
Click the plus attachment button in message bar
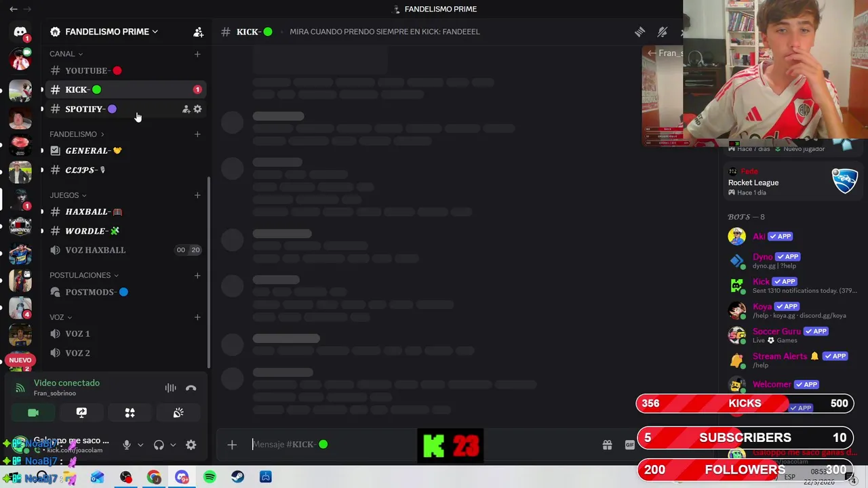click(x=232, y=445)
